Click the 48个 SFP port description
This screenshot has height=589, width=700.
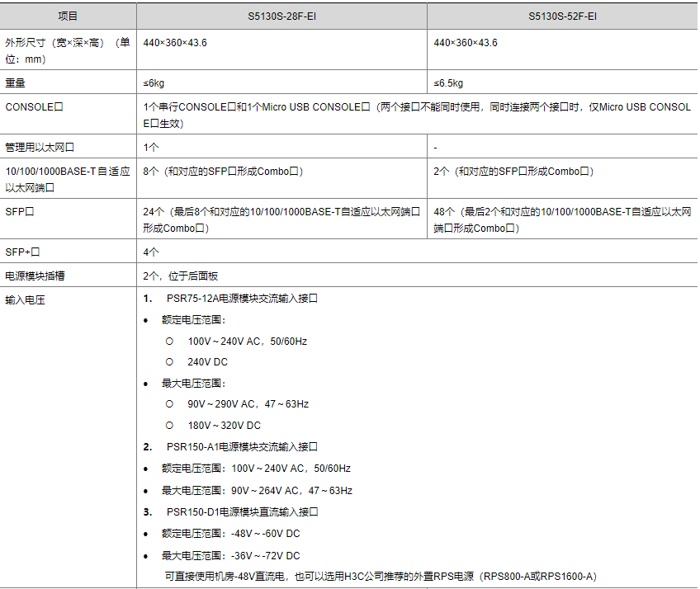(562, 219)
